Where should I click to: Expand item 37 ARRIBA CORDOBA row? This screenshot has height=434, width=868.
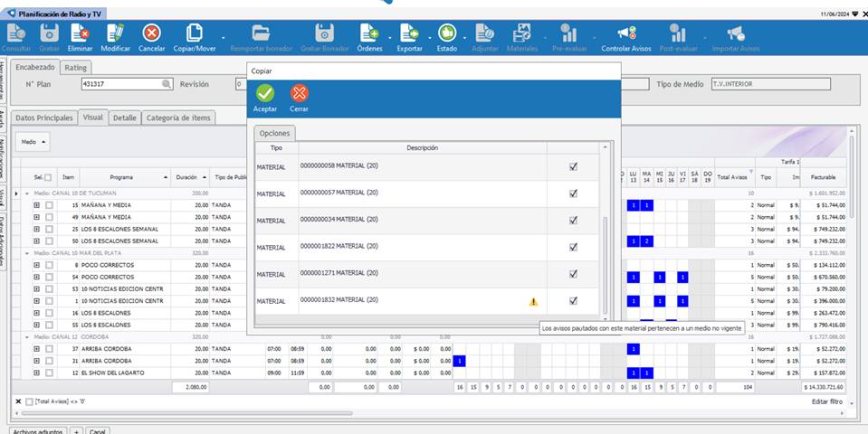tap(37, 349)
